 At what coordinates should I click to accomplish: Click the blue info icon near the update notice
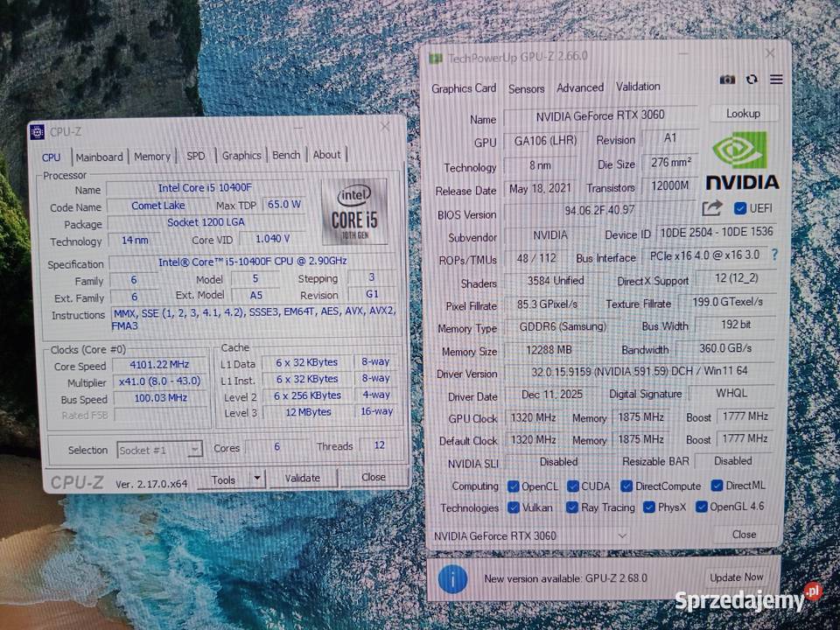coord(452,578)
